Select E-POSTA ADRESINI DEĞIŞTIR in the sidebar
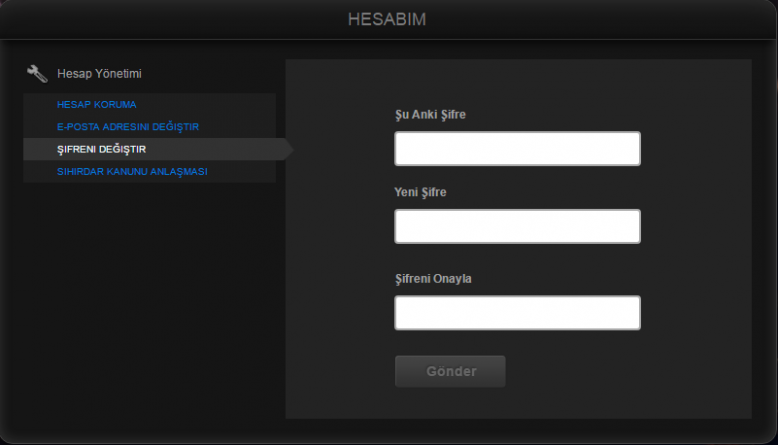The width and height of the screenshot is (778, 445). [x=128, y=127]
